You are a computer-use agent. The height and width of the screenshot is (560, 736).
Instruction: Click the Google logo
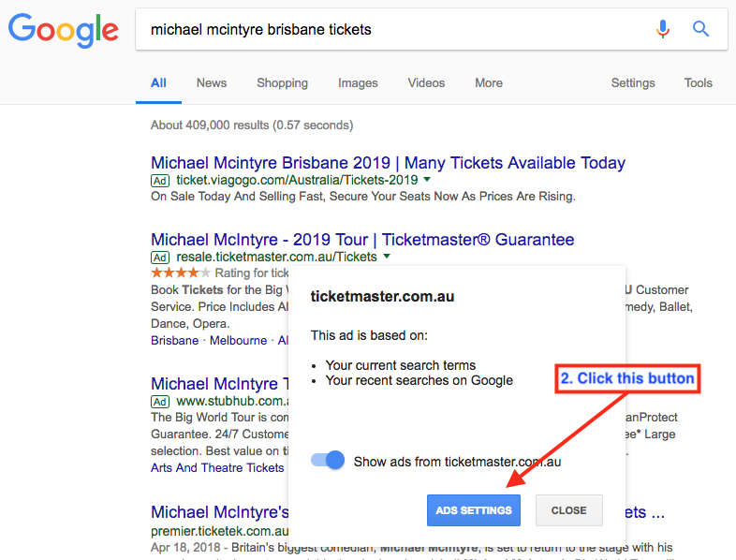[x=63, y=30]
